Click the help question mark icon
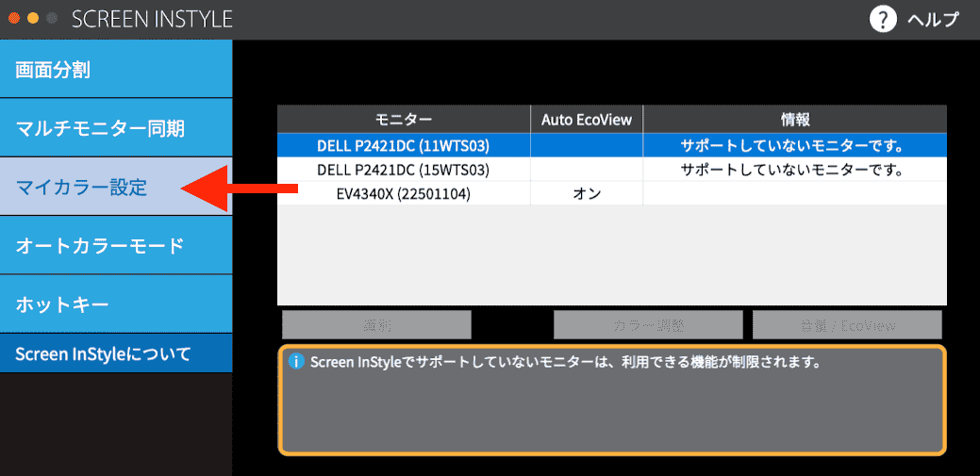The image size is (980, 476). (883, 20)
